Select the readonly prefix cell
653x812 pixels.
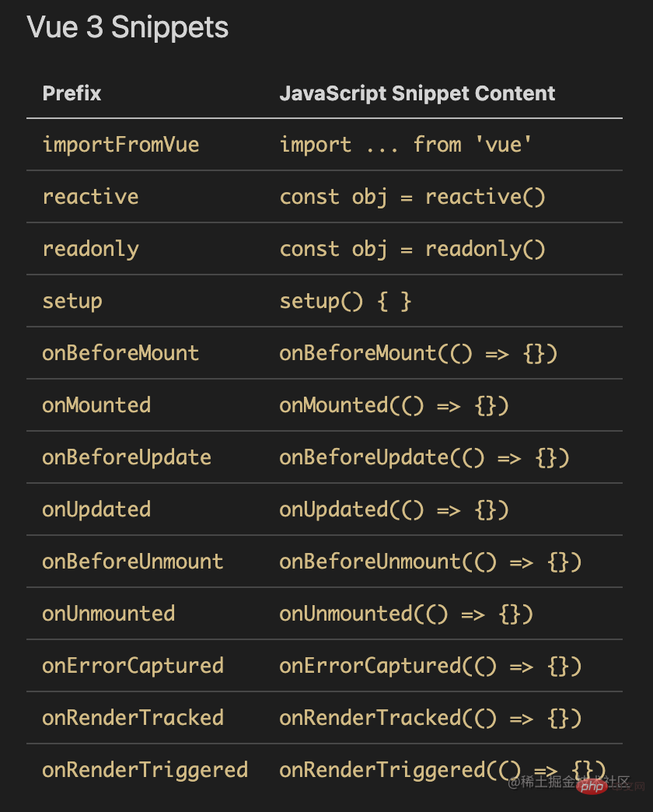tap(90, 249)
